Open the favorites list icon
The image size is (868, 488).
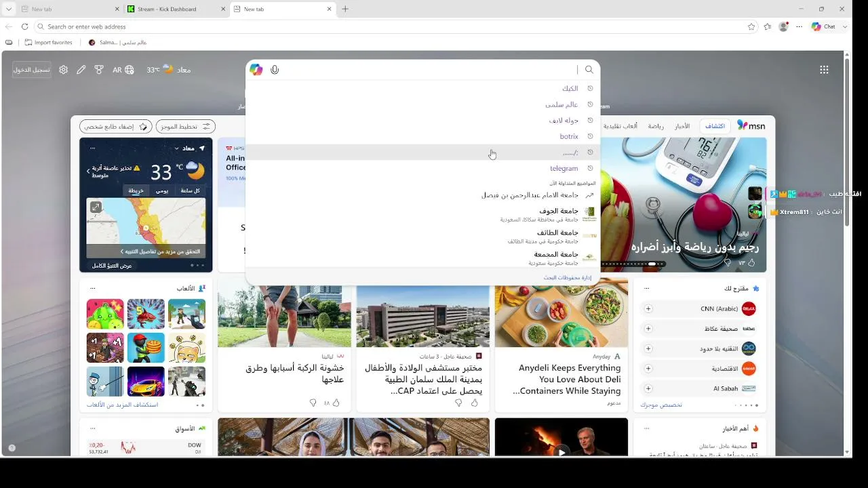point(768,26)
